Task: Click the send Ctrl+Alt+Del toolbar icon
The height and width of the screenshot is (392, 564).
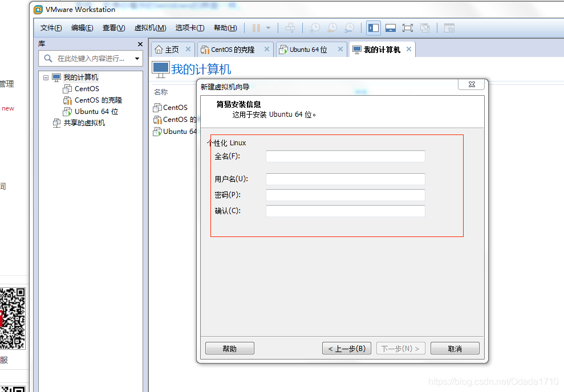Action: pyautogui.click(x=290, y=28)
